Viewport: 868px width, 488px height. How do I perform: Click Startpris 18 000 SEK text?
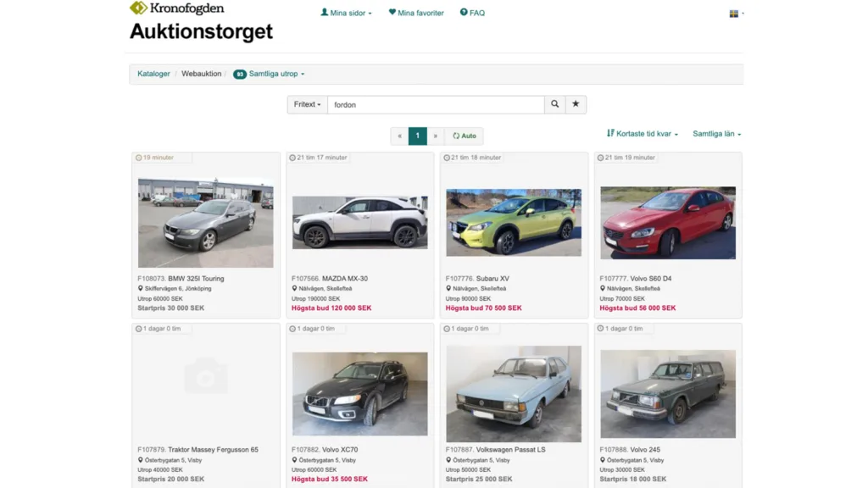click(x=632, y=480)
